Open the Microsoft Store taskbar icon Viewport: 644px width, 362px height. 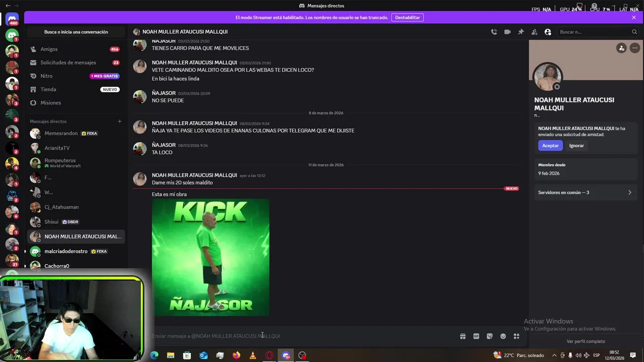point(187,355)
